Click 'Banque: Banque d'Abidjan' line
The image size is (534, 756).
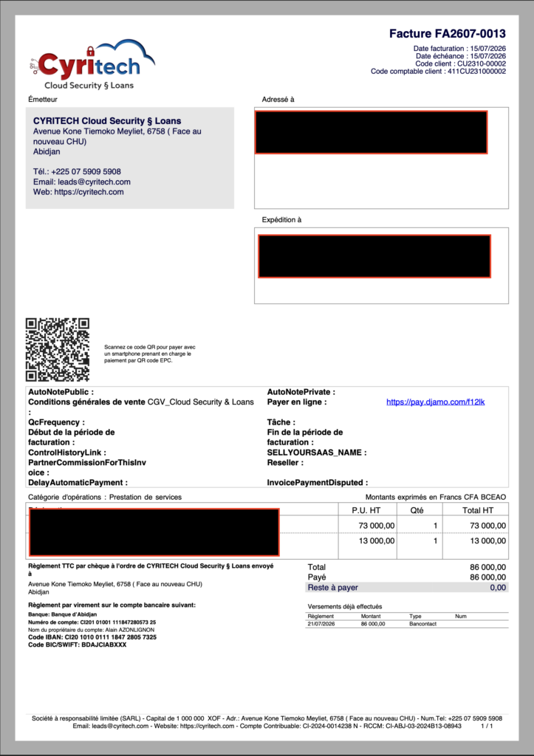tap(63, 614)
